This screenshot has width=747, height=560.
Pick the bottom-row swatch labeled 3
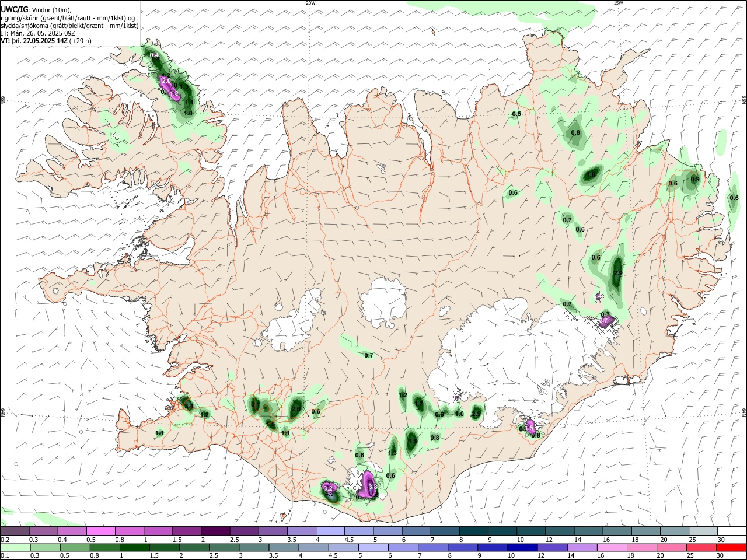pos(254,548)
